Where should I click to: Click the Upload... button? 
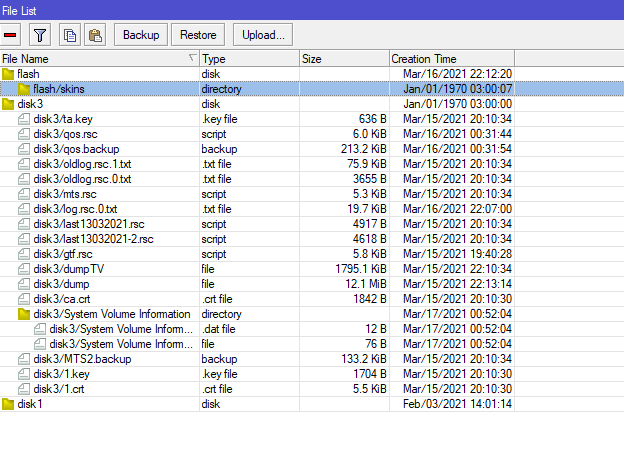pos(263,35)
